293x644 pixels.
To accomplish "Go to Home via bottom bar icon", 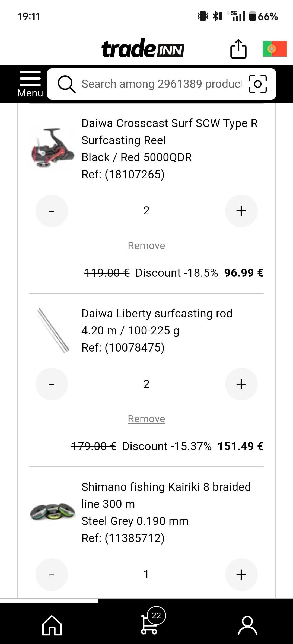I will [52, 625].
